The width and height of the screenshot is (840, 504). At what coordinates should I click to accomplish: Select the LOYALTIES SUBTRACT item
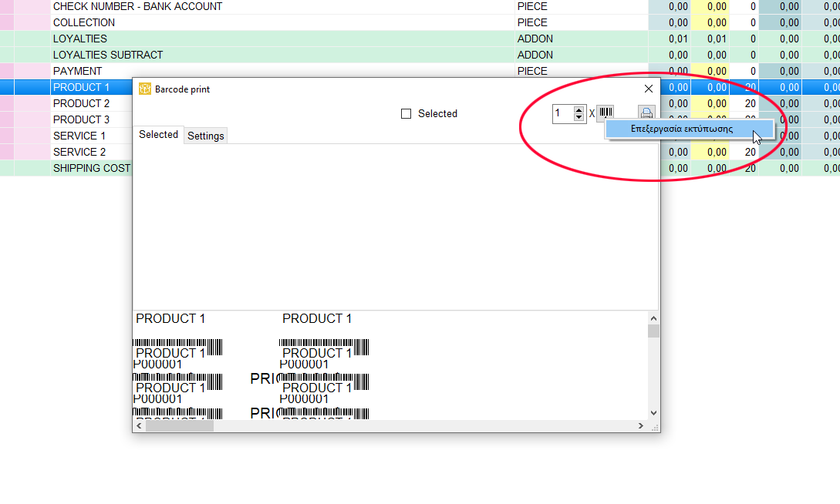coord(108,55)
